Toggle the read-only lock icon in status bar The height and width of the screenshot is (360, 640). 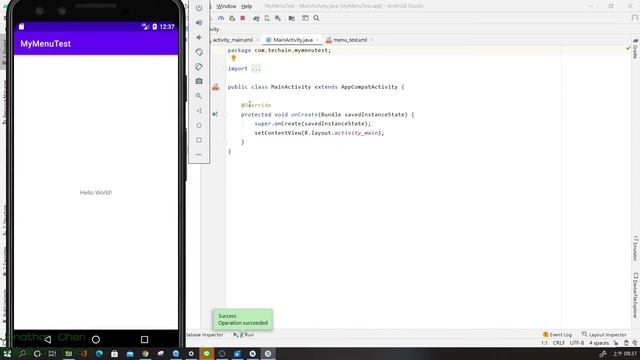616,343
